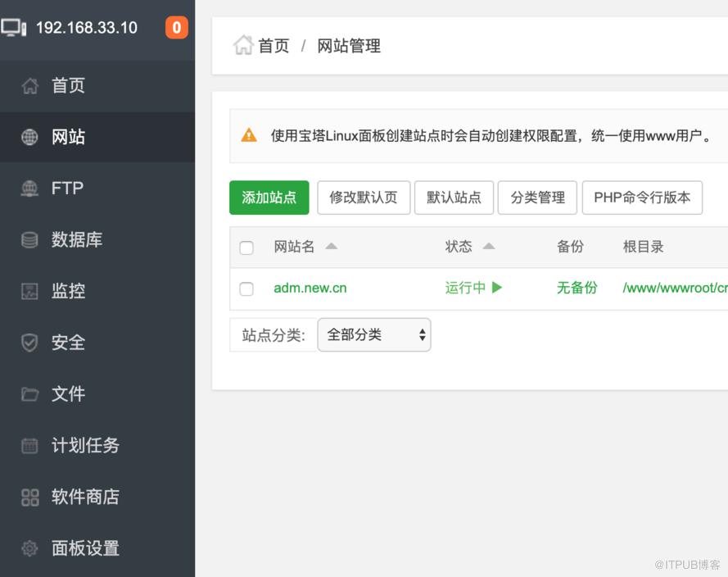Image resolution: width=728 pixels, height=577 pixels.
Task: Open the 计划任务 sidebar menu
Action: tap(97, 446)
